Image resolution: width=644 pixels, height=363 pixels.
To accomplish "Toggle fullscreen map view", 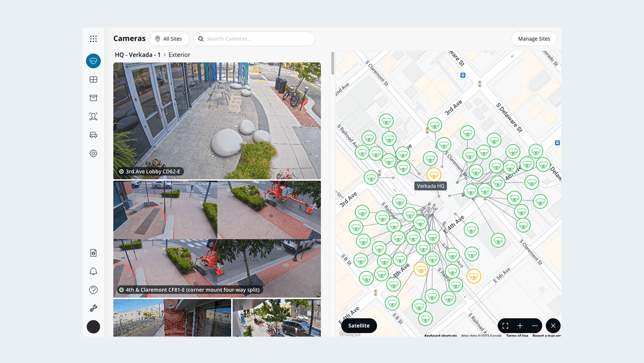I will [505, 326].
